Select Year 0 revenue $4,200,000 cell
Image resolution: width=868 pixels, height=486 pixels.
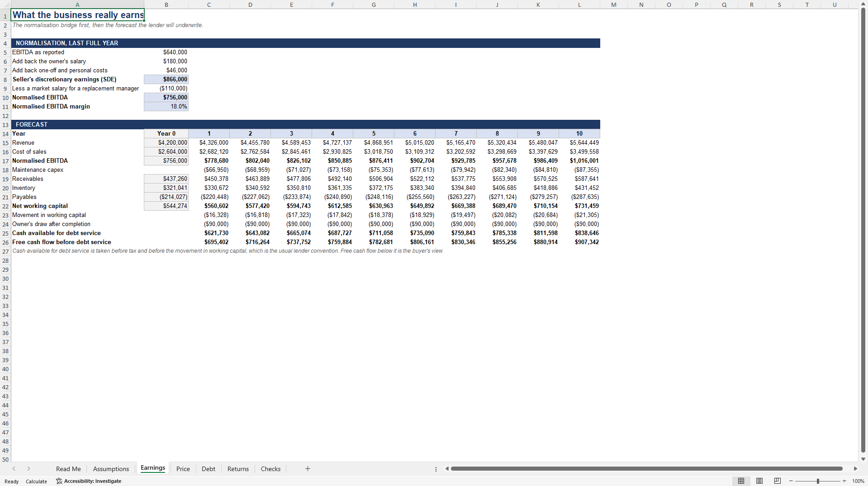coord(166,143)
